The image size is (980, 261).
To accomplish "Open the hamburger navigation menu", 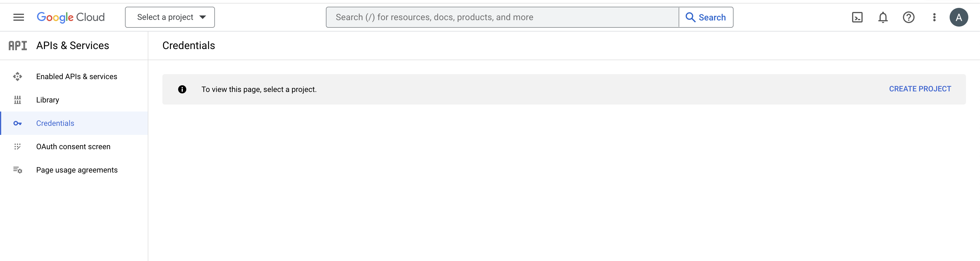I will (x=18, y=17).
